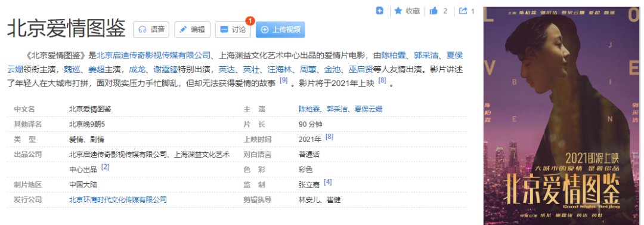644x225 pixels.
Task: Click the 编辑 edit button
Action: tap(192, 30)
